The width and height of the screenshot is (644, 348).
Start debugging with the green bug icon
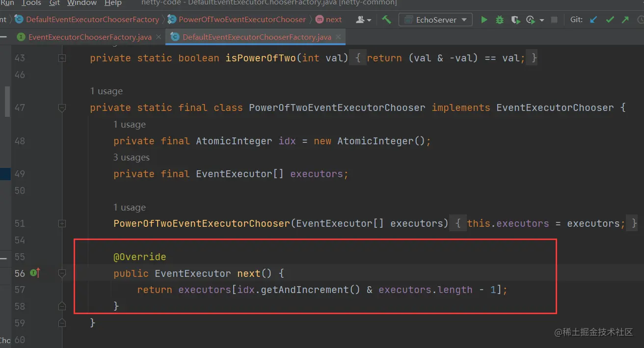[500, 20]
